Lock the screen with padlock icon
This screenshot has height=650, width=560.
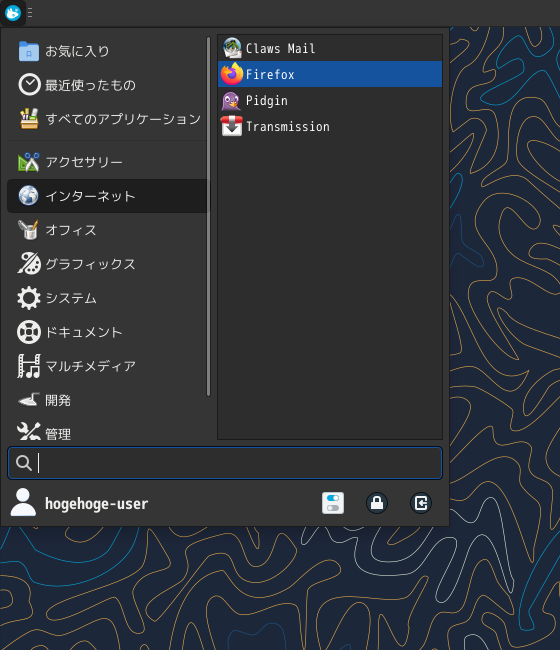377,503
